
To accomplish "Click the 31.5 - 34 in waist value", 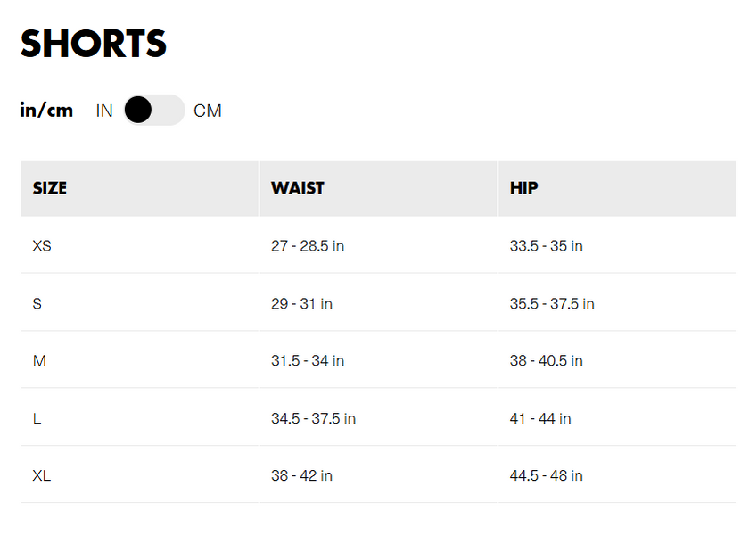I will click(308, 361).
